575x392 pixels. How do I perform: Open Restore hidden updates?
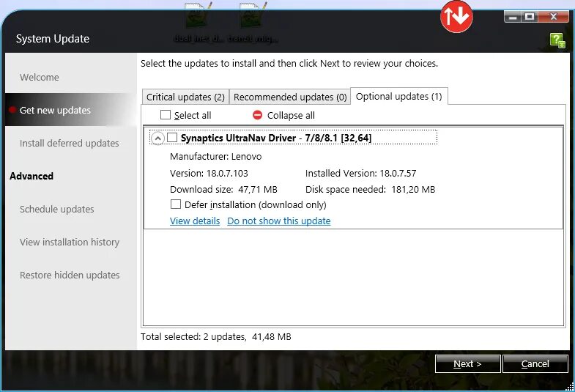click(x=70, y=275)
